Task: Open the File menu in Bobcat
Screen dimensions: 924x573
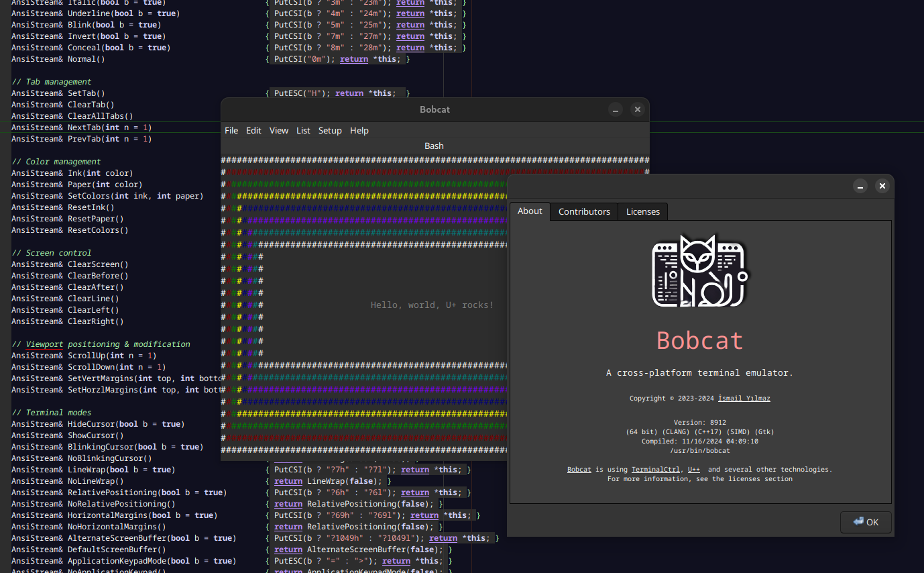Action: (x=231, y=130)
